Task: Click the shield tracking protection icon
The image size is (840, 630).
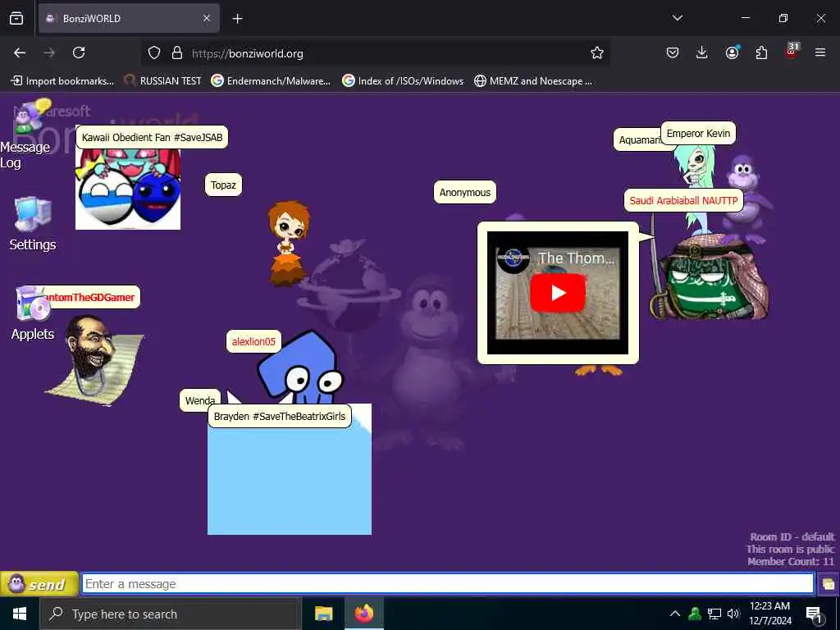Action: (x=154, y=53)
